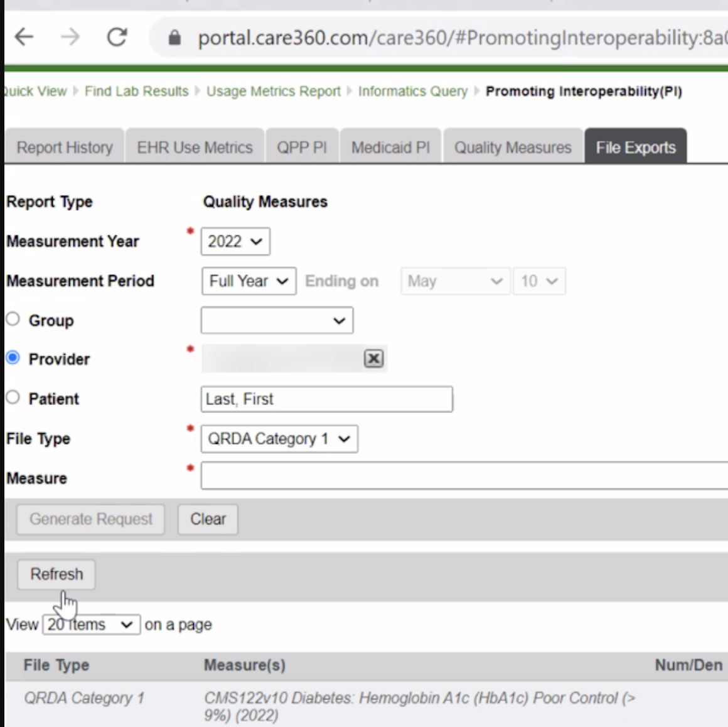Open the Measurement Year 2022 dropdown
This screenshot has height=727, width=728.
point(235,242)
